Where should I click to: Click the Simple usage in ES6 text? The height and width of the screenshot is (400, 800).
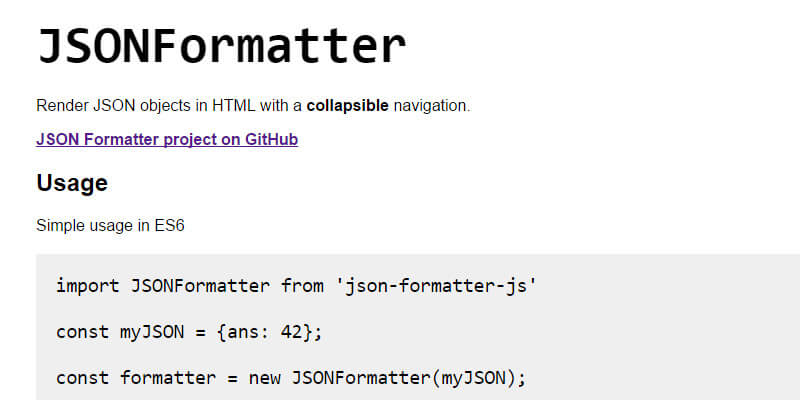click(110, 225)
